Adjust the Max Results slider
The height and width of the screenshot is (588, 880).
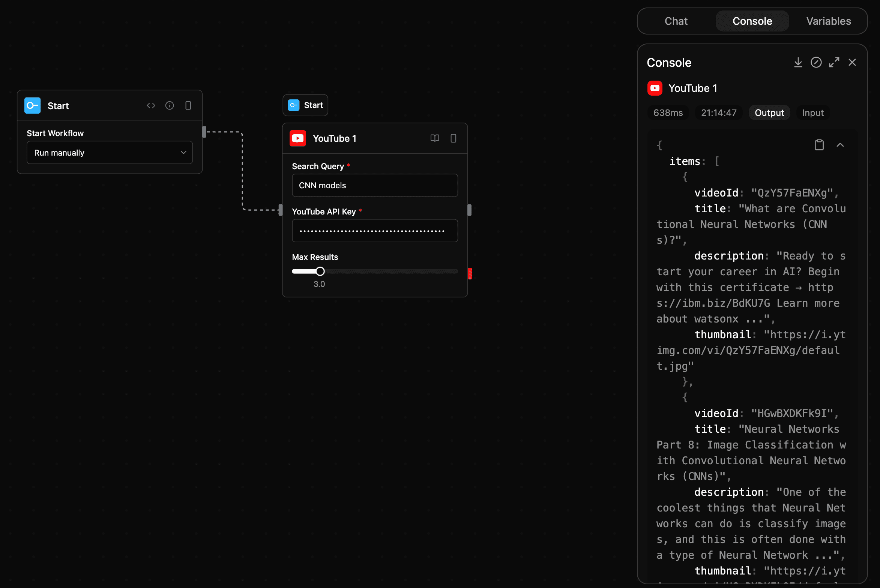[x=320, y=271]
